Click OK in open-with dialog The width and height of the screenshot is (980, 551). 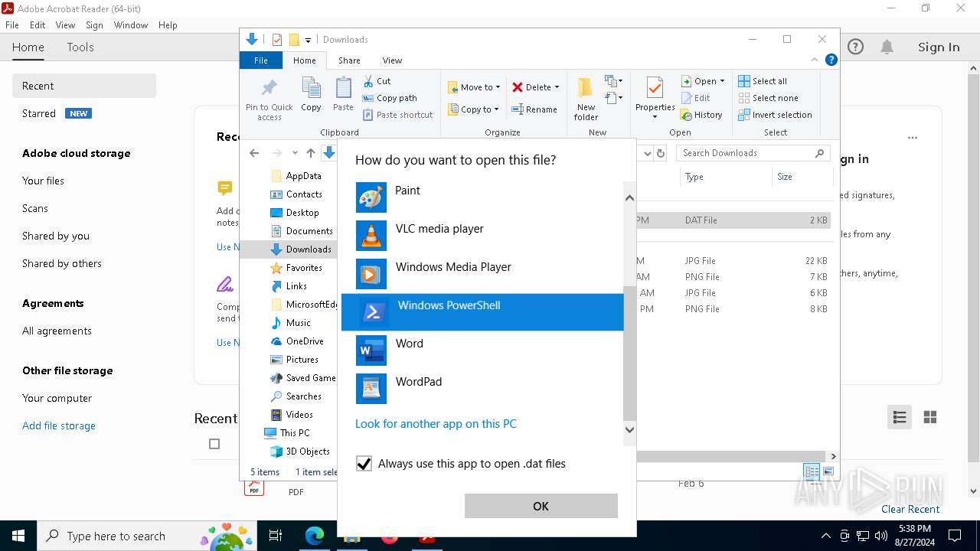pyautogui.click(x=541, y=506)
